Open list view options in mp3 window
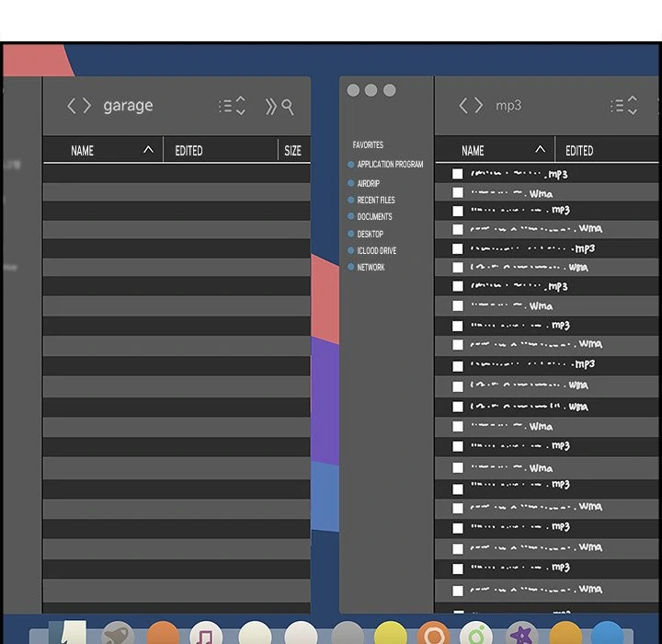662x644 pixels. pos(623,106)
